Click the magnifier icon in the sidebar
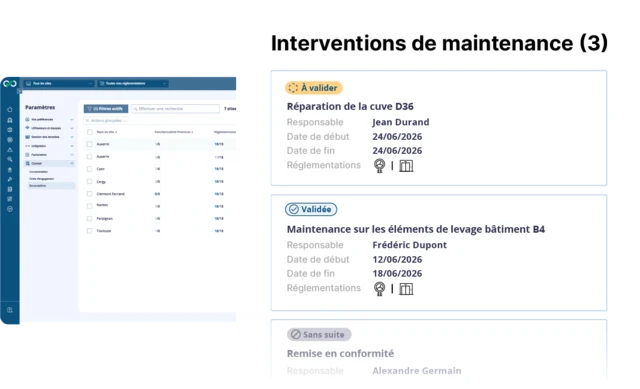640x389 pixels. pos(10,160)
